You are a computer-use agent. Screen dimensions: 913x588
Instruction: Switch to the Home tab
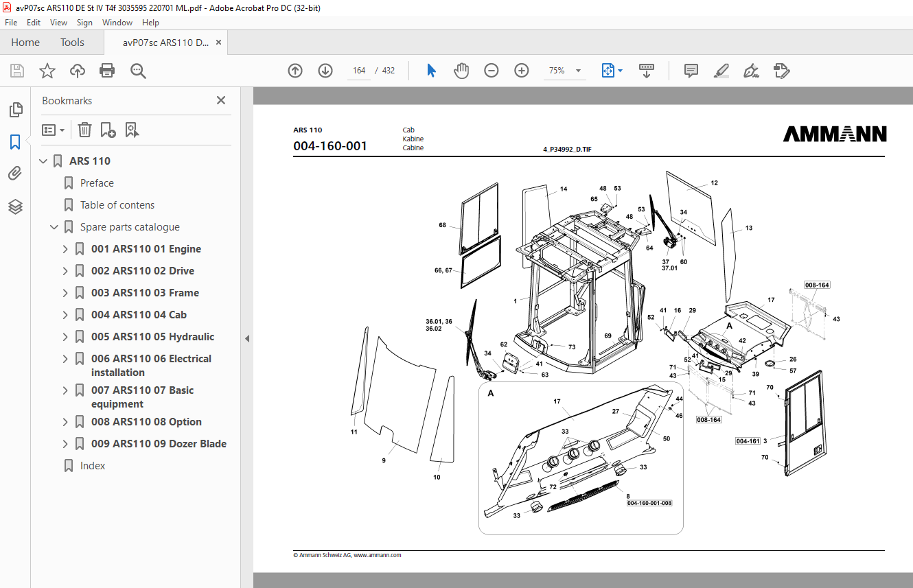click(x=25, y=43)
